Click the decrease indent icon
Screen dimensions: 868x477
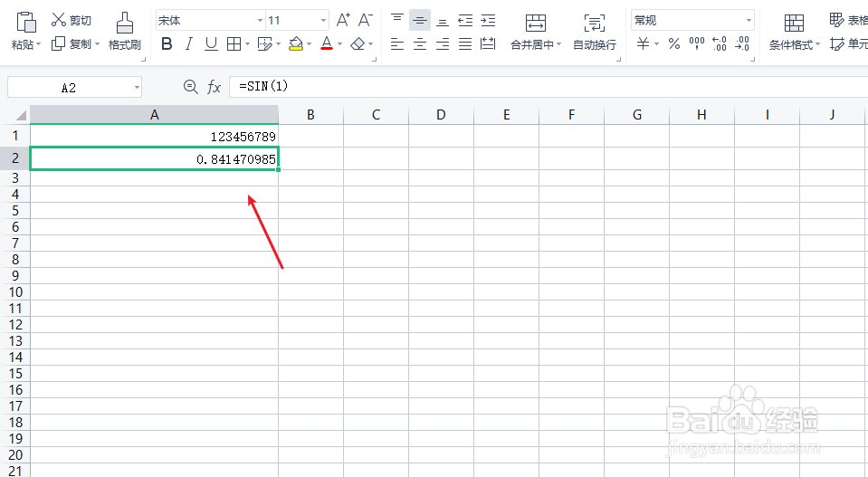(465, 21)
